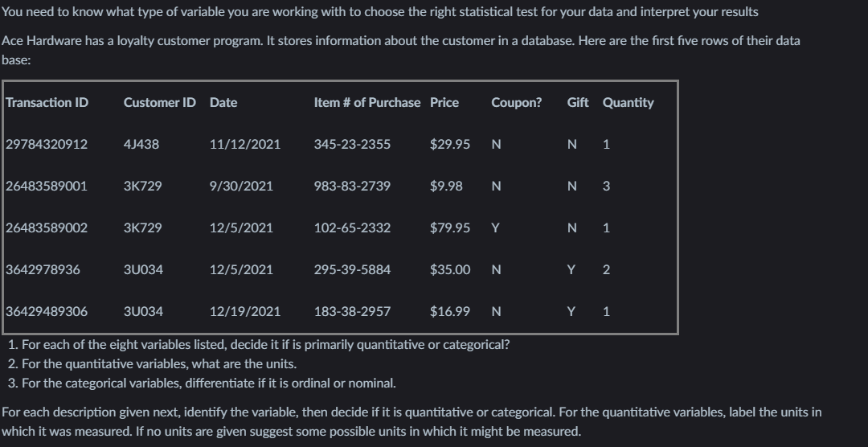Click the Transaction ID column header
Screen dimensions: 868x447
[x=47, y=102]
